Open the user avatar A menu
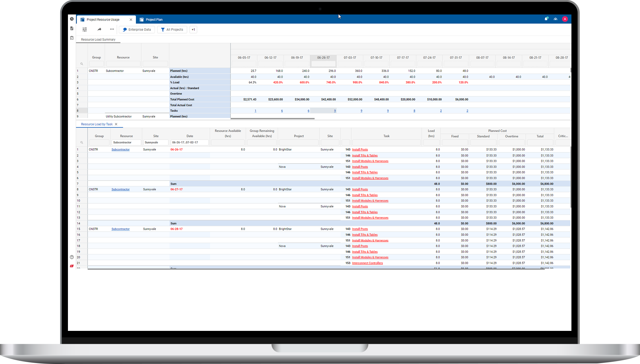 click(x=565, y=19)
